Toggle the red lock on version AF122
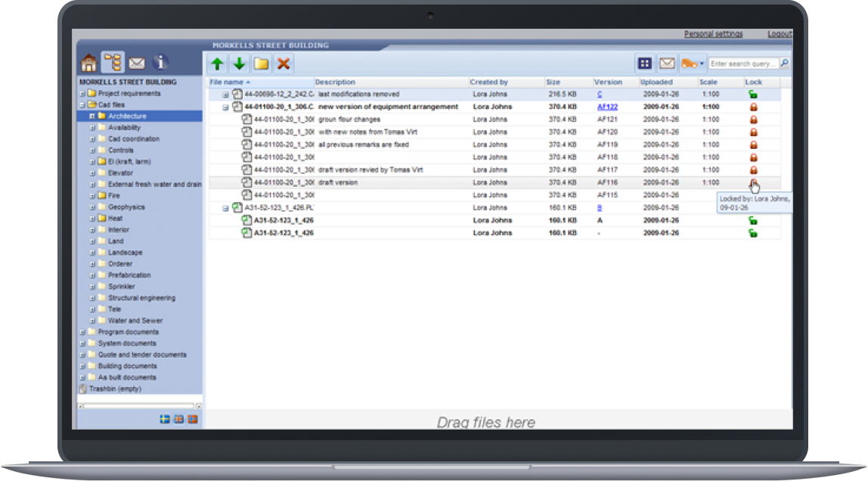 coord(753,107)
